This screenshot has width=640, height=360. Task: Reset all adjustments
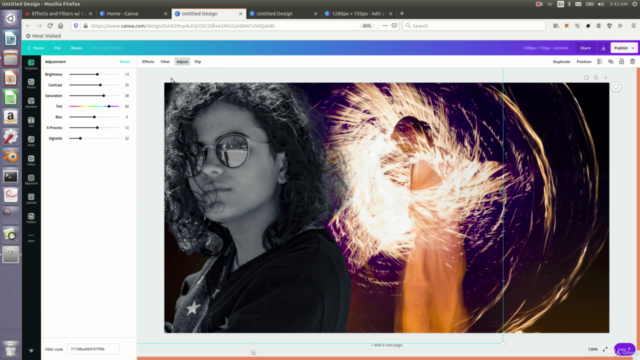coord(124,62)
